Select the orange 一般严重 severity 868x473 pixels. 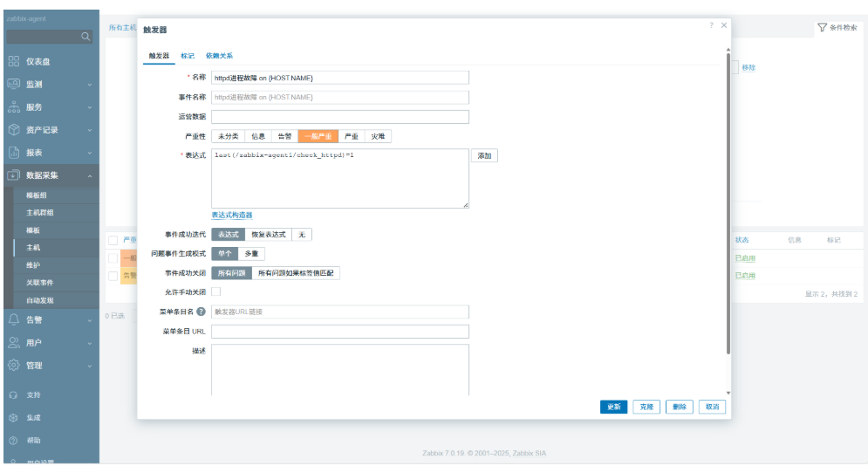pos(318,136)
